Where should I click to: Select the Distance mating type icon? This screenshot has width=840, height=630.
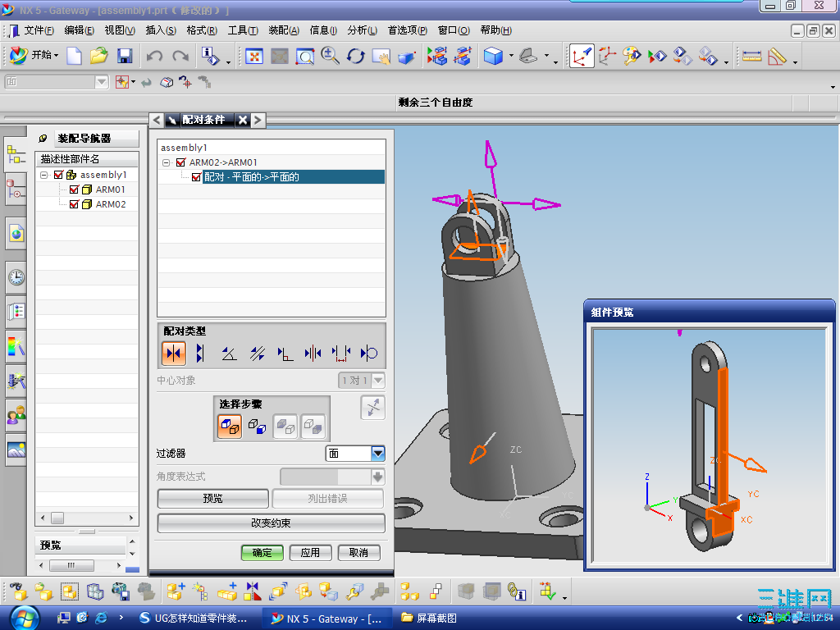[341, 354]
